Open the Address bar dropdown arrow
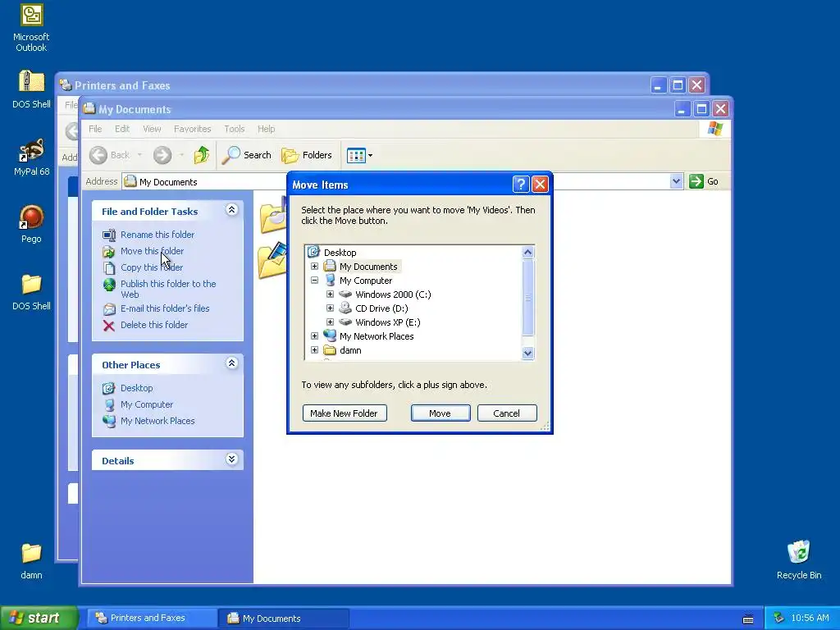This screenshot has height=630, width=840. click(676, 181)
